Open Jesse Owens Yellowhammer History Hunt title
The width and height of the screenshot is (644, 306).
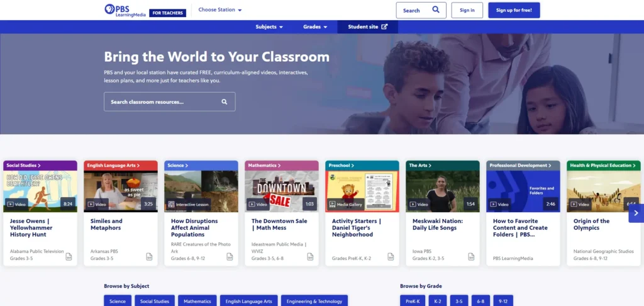31,228
